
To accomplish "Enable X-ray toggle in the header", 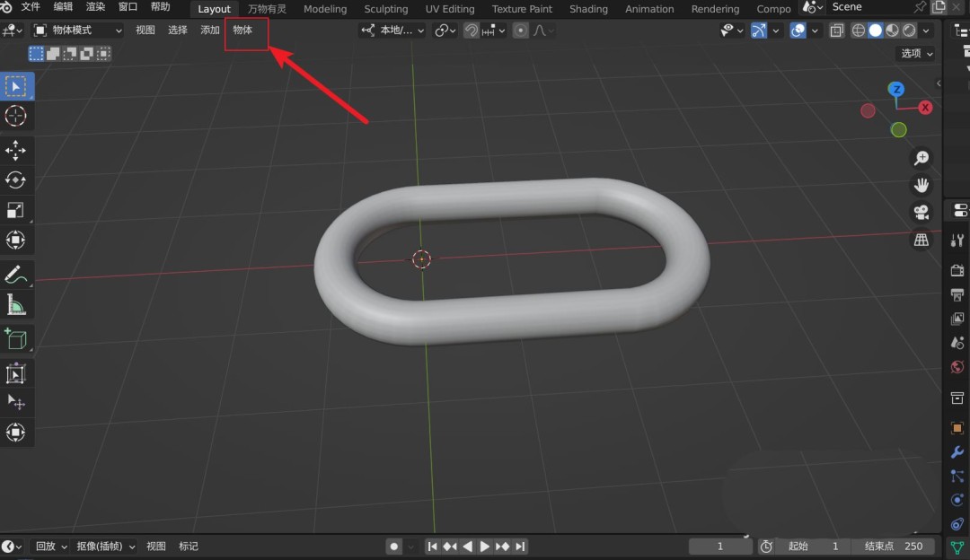I will [836, 30].
